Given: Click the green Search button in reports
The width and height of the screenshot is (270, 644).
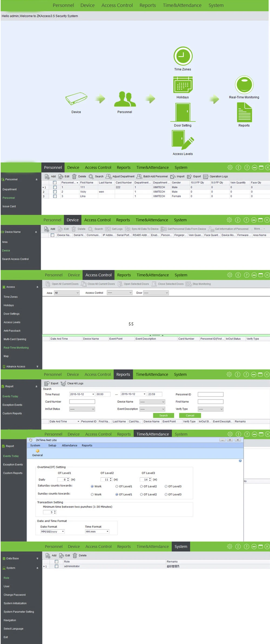Looking at the screenshot, I should [x=163, y=415].
